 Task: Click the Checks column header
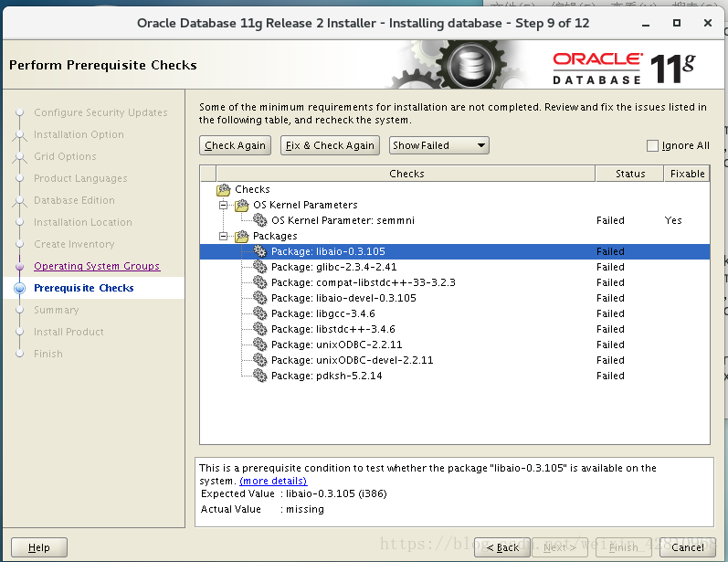pos(406,174)
